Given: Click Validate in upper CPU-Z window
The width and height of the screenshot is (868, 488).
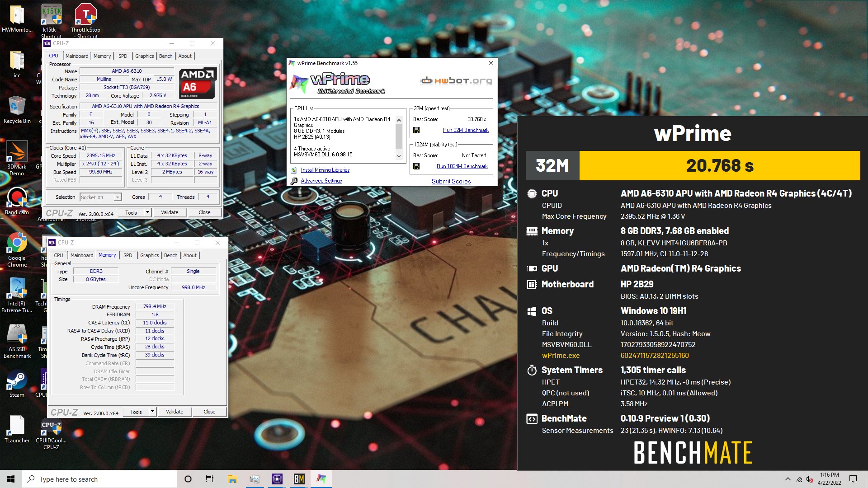Looking at the screenshot, I should pyautogui.click(x=170, y=212).
